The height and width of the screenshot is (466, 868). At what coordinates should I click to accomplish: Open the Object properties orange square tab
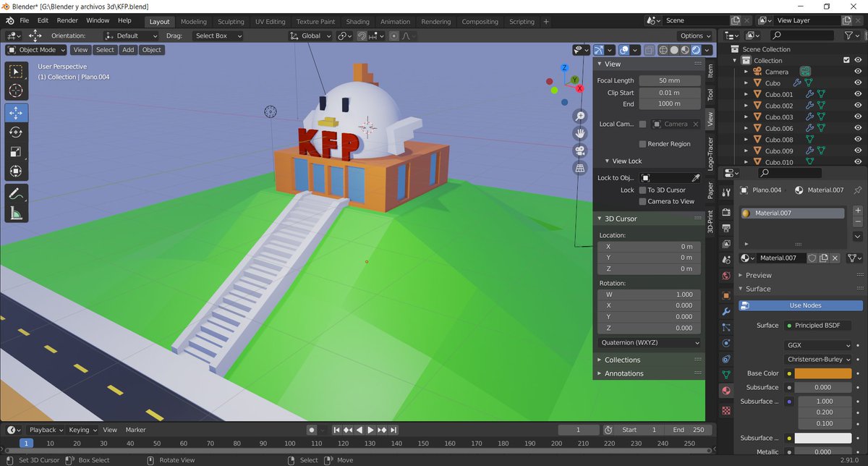click(726, 295)
